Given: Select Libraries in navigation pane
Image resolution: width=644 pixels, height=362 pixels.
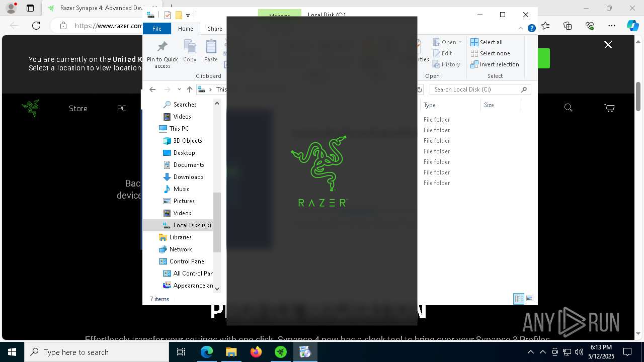Looking at the screenshot, I should (x=180, y=237).
